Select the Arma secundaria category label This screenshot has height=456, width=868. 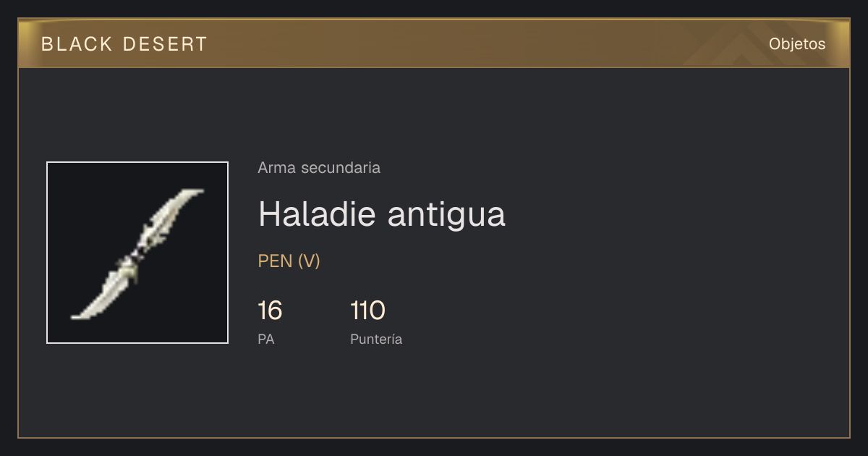coord(319,168)
